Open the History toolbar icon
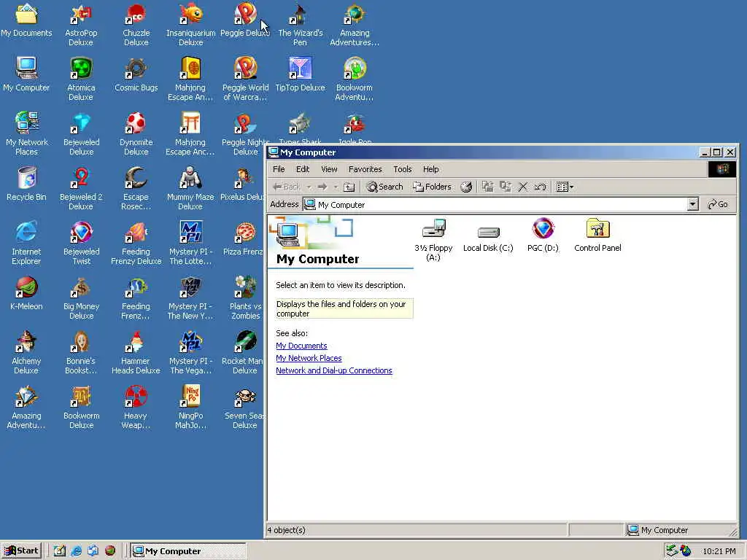The width and height of the screenshot is (747, 560). pos(466,187)
